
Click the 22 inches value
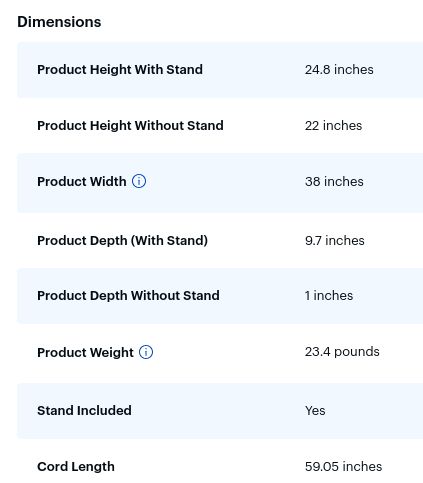pyautogui.click(x=333, y=125)
